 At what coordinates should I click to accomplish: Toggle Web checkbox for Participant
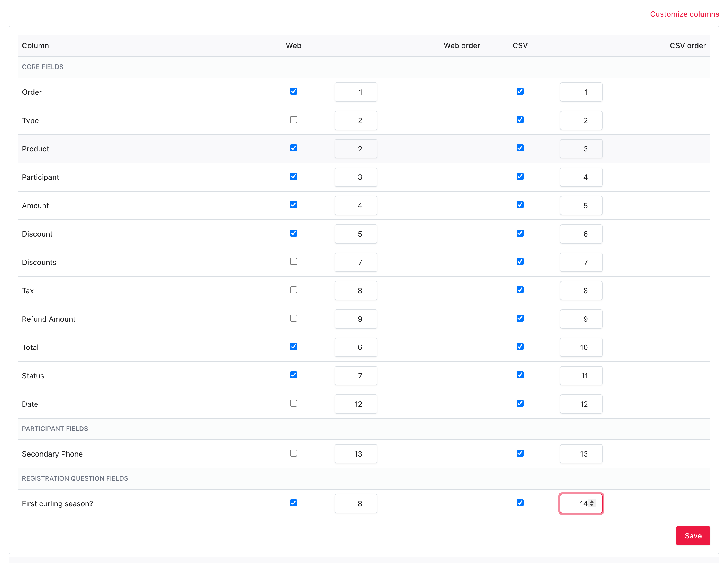coord(293,176)
